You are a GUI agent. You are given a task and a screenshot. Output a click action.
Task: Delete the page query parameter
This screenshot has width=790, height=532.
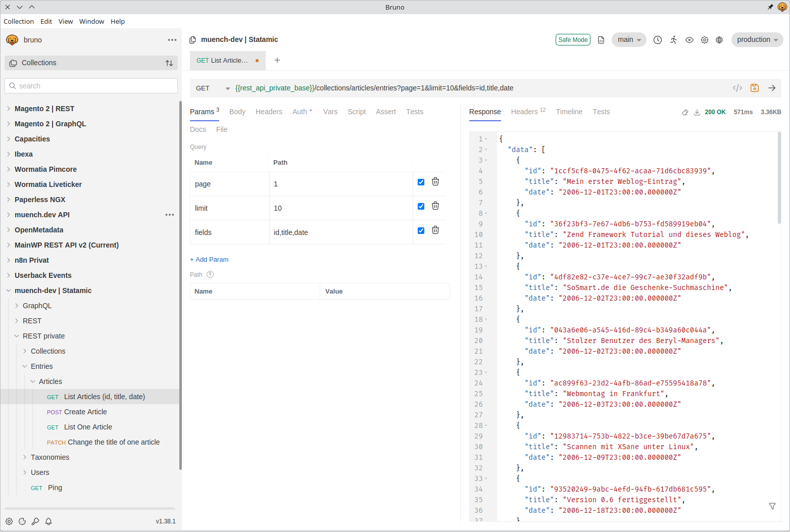click(435, 182)
